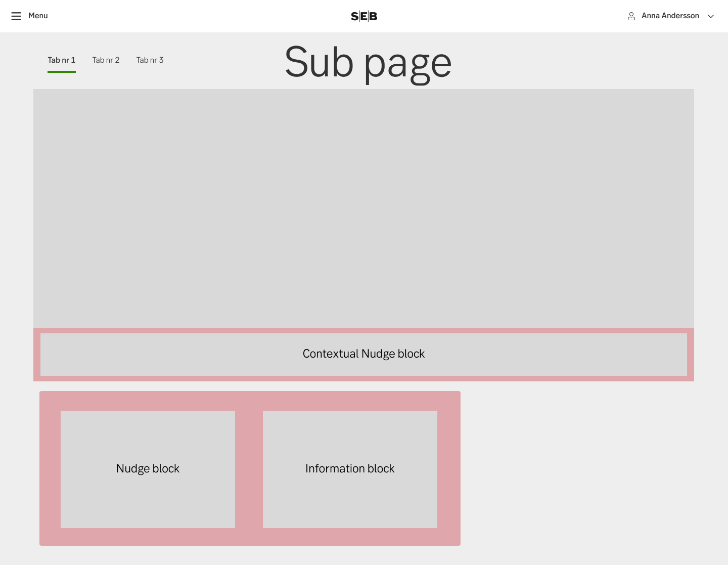This screenshot has width=728, height=565.
Task: Collapse the profile chevron next to Anna Andersson
Action: pyautogui.click(x=711, y=16)
